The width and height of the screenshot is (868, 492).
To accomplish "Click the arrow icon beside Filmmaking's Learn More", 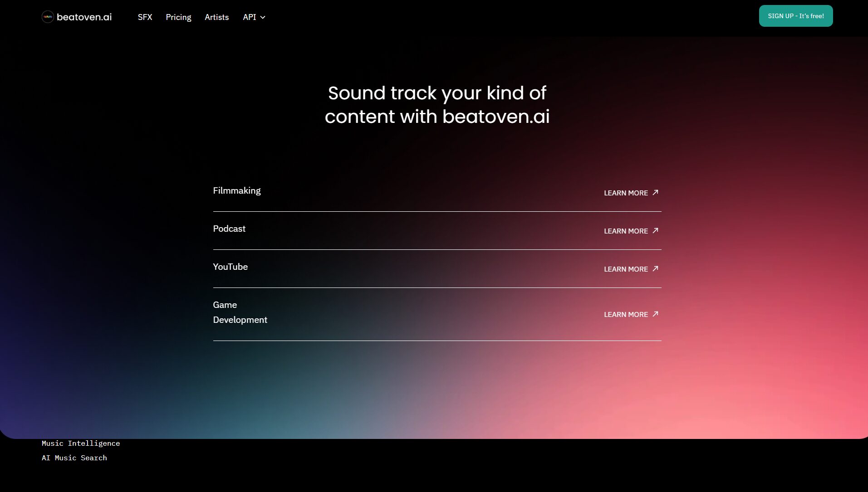I will pyautogui.click(x=655, y=193).
